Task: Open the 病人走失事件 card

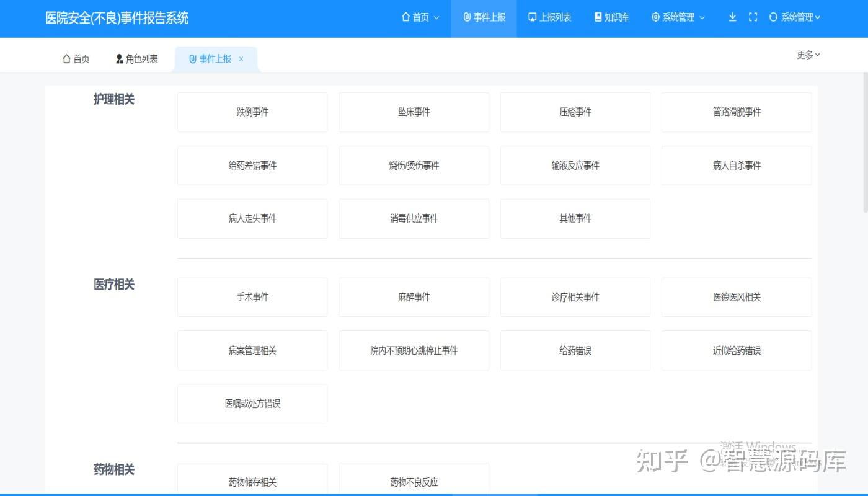Action: 252,219
